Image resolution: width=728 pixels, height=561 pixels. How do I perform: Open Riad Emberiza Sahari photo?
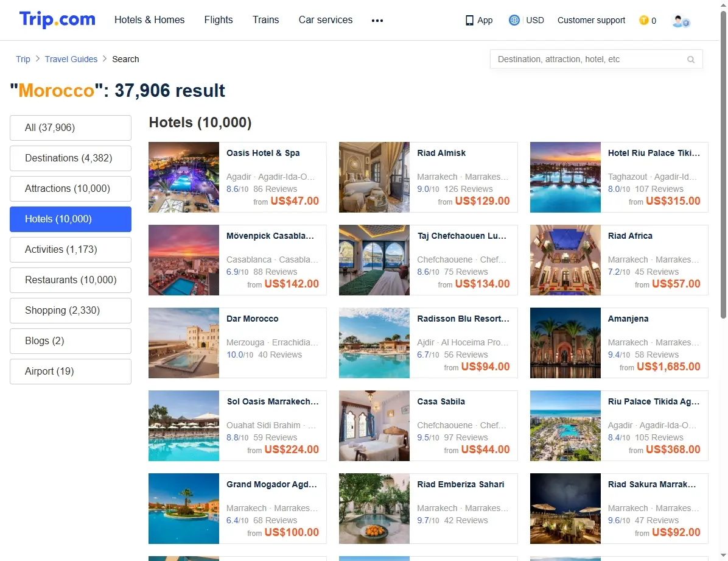pos(374,509)
